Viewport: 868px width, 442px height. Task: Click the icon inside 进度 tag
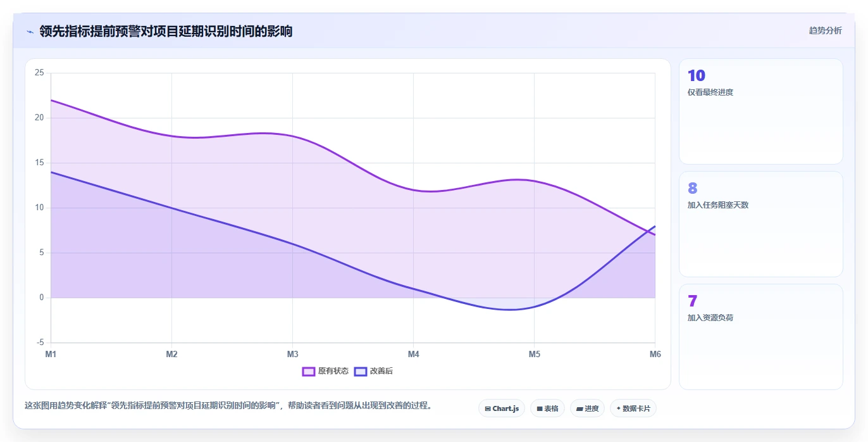580,409
